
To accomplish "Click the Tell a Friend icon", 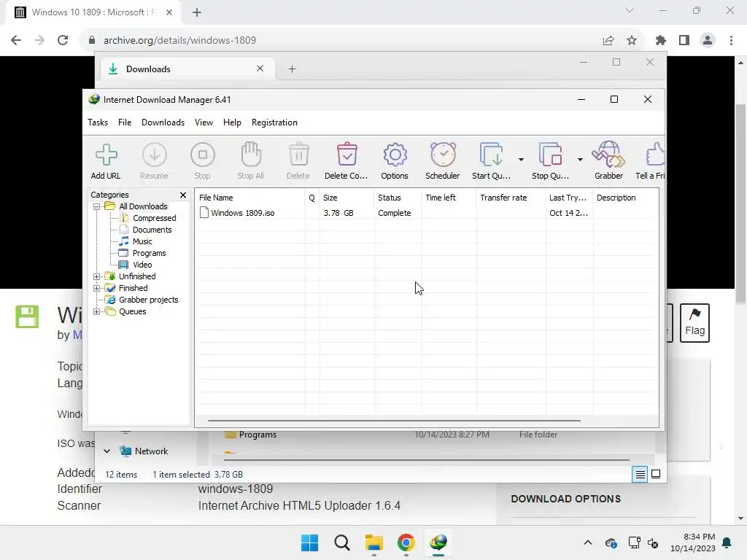I will (x=651, y=160).
